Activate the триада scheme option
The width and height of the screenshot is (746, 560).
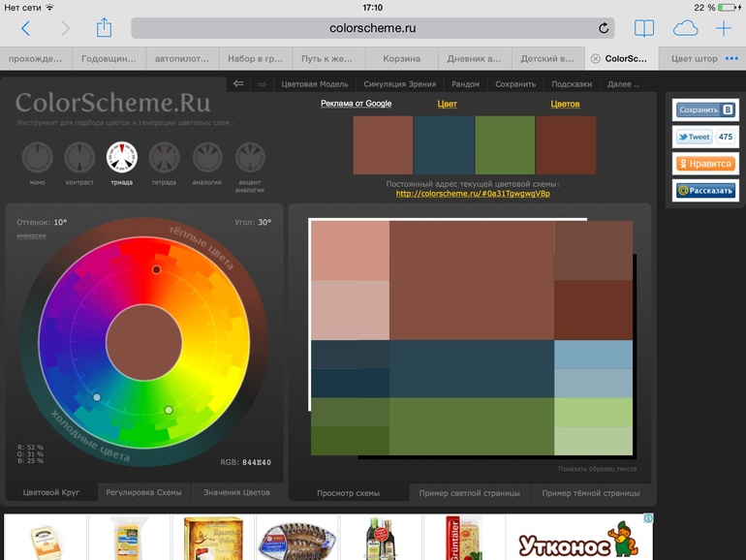click(x=122, y=156)
